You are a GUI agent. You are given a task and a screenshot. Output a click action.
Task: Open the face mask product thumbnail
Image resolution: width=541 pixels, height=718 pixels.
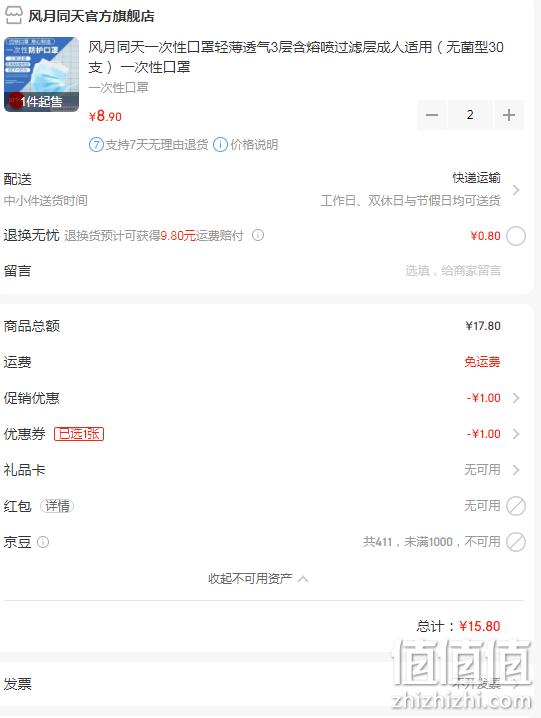click(x=42, y=75)
